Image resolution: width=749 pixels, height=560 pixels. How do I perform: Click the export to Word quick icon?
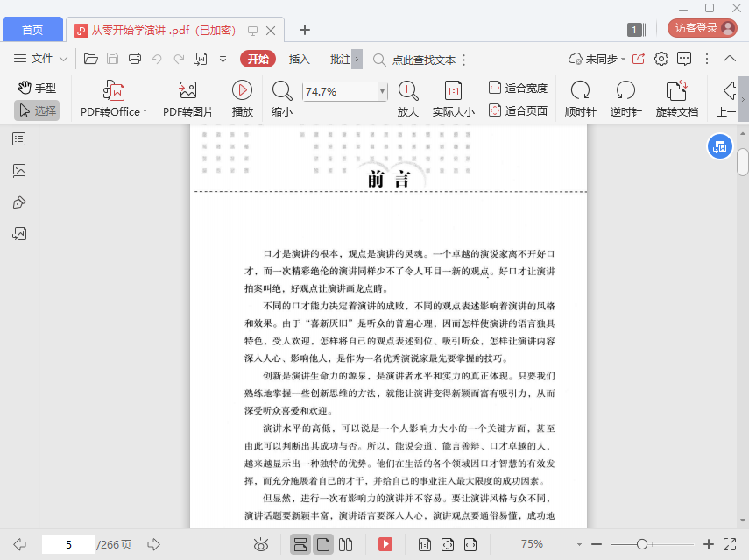[200, 59]
